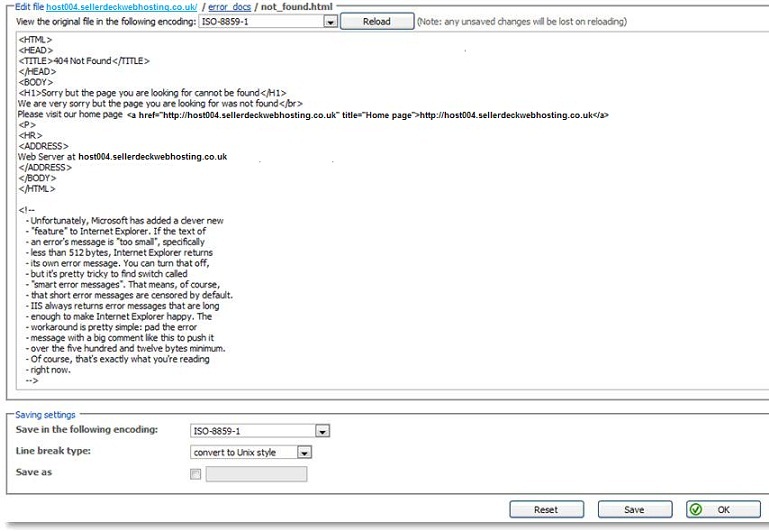Image resolution: width=769 pixels, height=531 pixels.
Task: Open the 'Save in the following encoding' dropdown
Action: click(x=322, y=431)
